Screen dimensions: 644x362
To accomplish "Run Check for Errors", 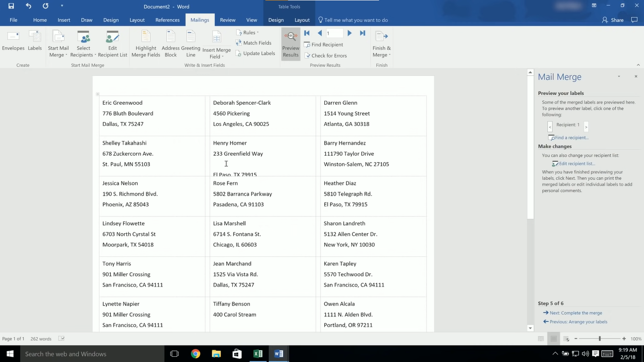I will [x=326, y=55].
